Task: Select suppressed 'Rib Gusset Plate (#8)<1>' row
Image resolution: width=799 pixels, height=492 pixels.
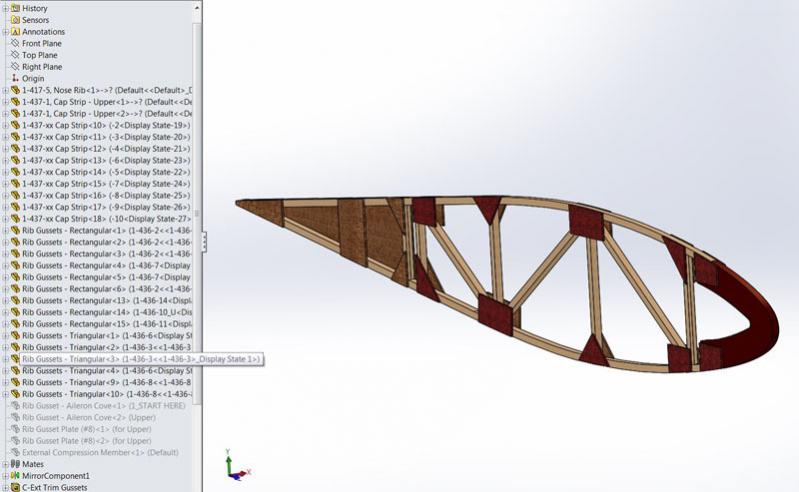Action: [87, 429]
